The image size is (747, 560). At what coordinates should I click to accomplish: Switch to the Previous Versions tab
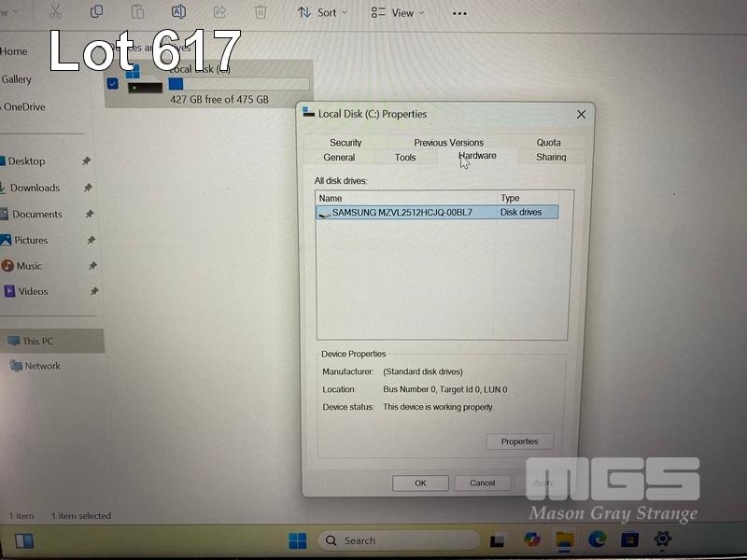449,143
